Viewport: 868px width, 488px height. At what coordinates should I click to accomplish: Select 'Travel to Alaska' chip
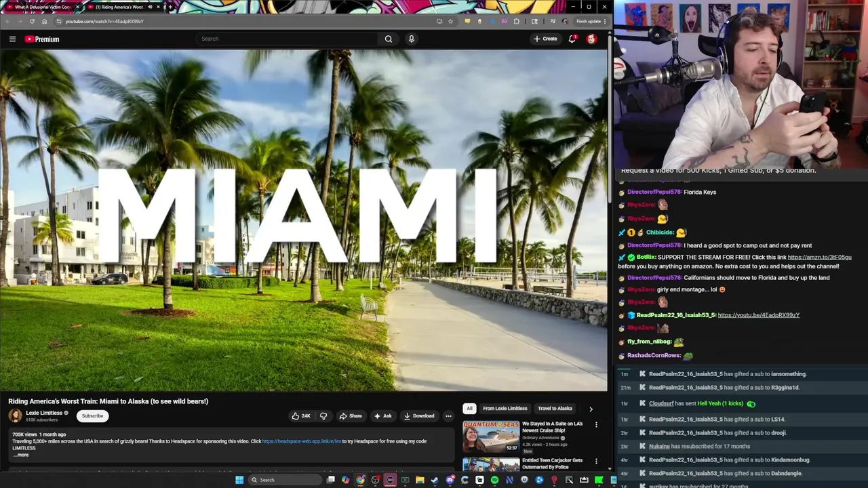(x=555, y=409)
